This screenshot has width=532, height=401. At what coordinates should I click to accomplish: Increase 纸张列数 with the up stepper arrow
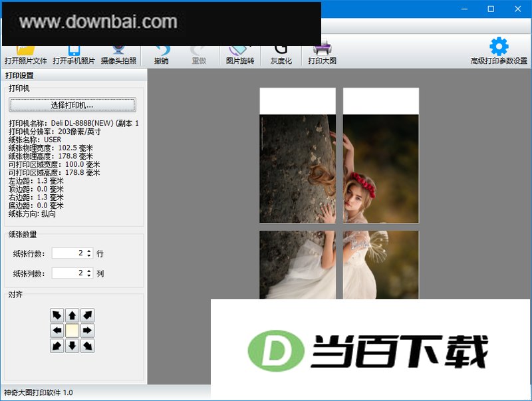point(89,271)
